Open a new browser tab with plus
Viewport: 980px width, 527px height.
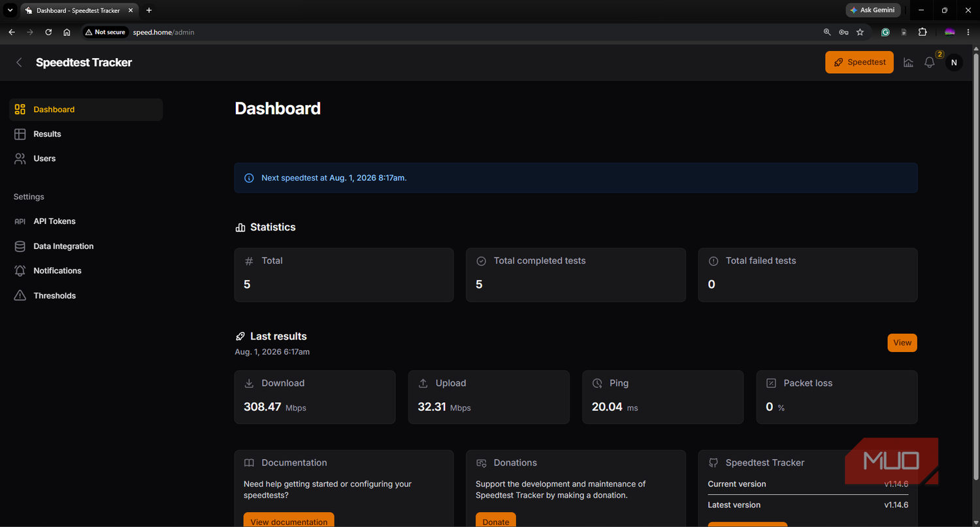149,10
